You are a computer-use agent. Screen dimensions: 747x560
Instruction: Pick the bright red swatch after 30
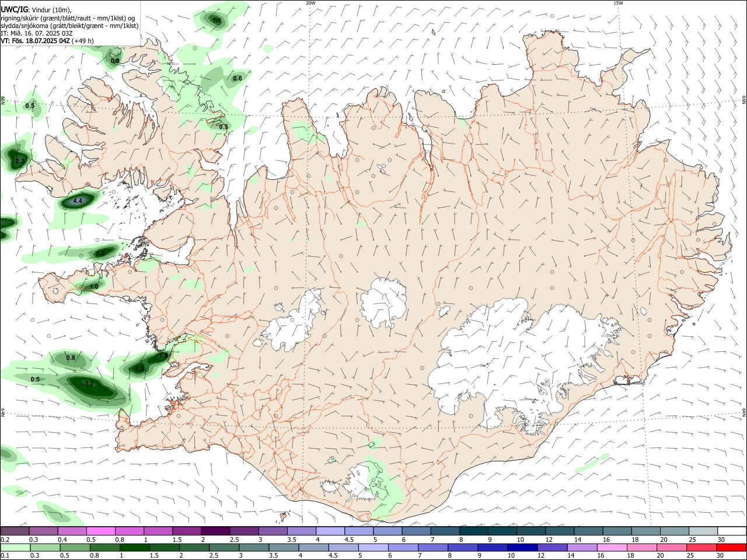click(x=732, y=548)
